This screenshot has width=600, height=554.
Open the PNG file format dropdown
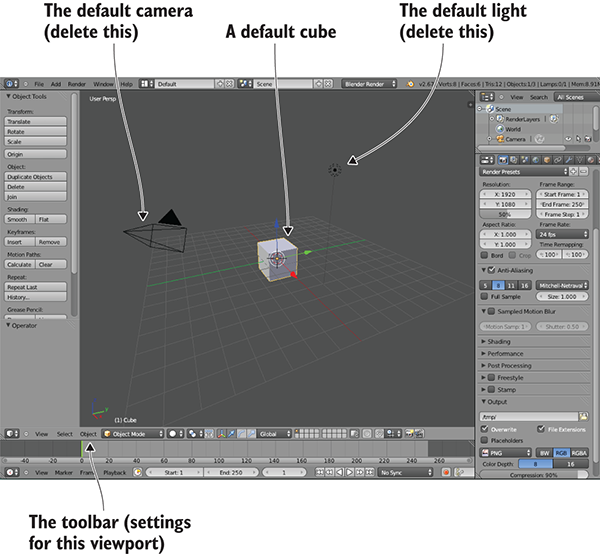[505, 453]
